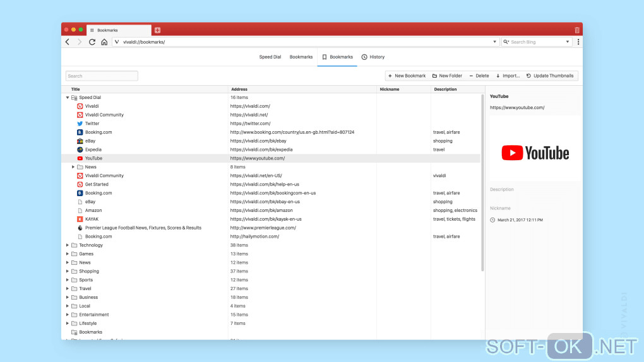Select the active Bookmarks tab with icon
The image size is (644, 362).
click(x=337, y=57)
